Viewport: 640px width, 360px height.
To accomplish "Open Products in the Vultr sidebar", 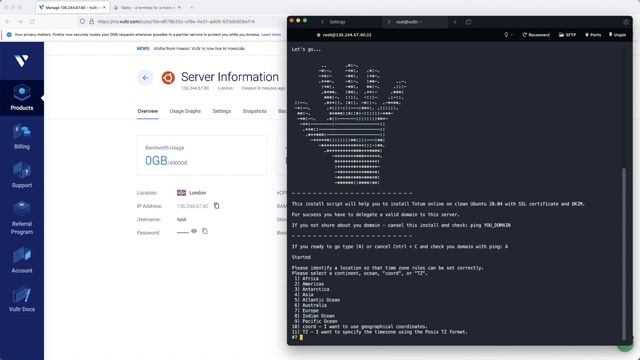I will pos(22,98).
